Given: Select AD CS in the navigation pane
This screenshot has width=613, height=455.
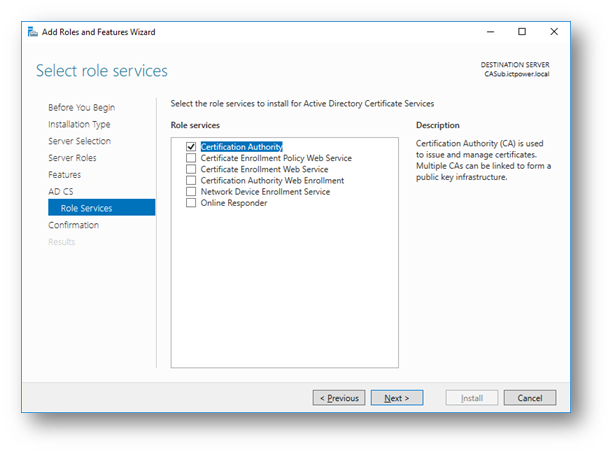Looking at the screenshot, I should click(60, 191).
